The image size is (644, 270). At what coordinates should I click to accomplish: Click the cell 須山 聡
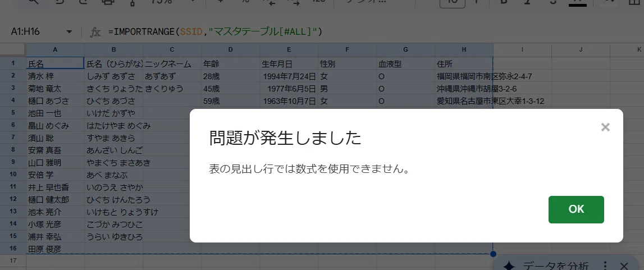[55, 138]
